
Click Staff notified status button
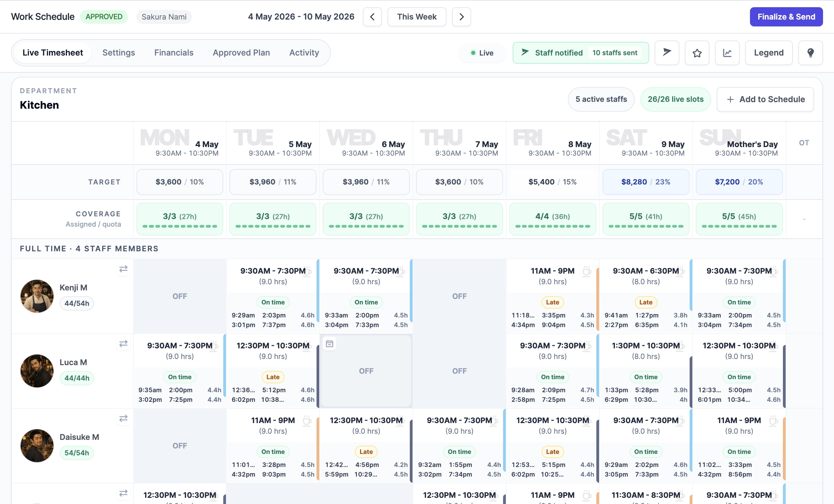[x=581, y=53]
